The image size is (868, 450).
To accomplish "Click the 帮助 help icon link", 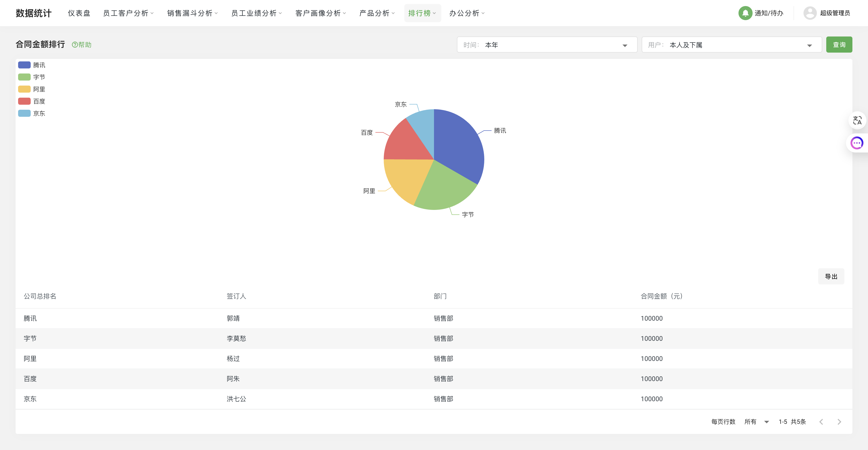I will (81, 45).
